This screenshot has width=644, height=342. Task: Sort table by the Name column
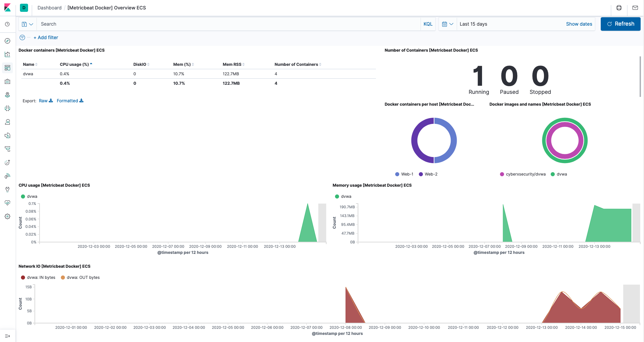pyautogui.click(x=30, y=64)
